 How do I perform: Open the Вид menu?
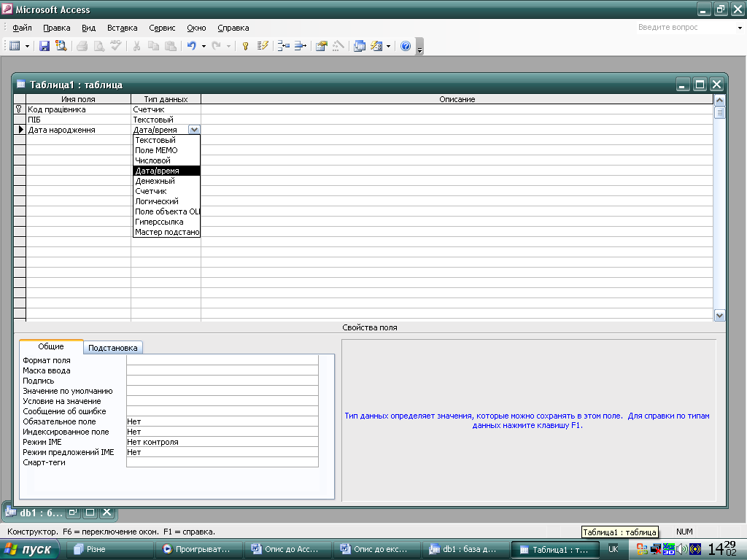click(x=88, y=28)
